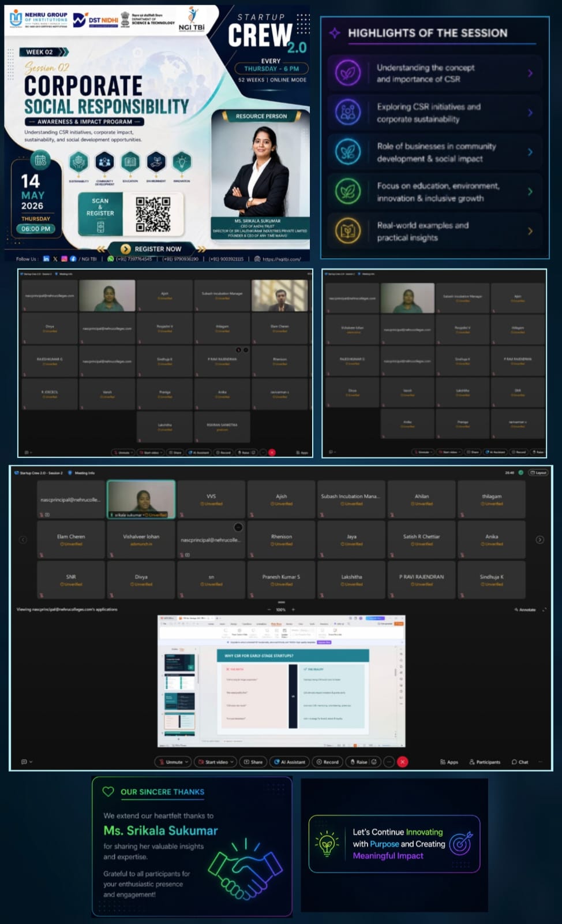Click the Instagram icon on poster footer
Screen dimensions: 562x924
(x=64, y=259)
